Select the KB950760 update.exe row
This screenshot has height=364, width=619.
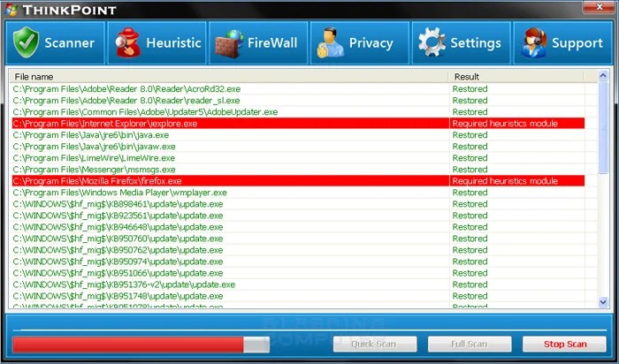click(298, 239)
